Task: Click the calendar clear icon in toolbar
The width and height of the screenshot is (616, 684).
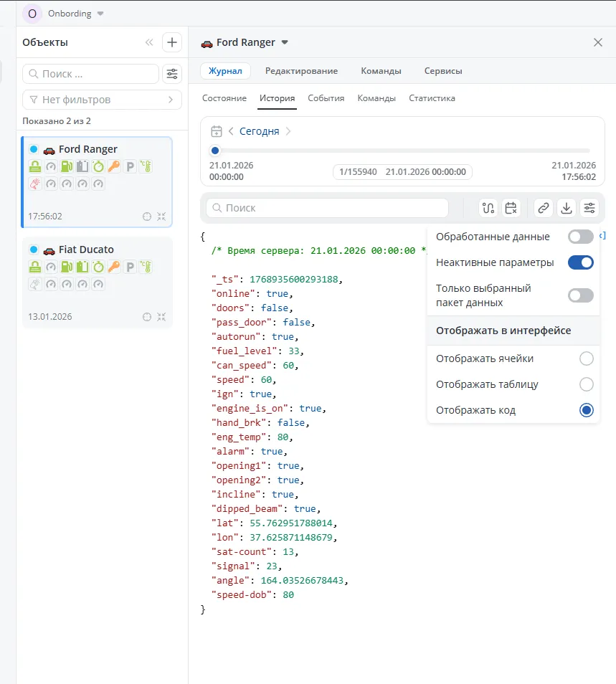Action: coord(511,208)
